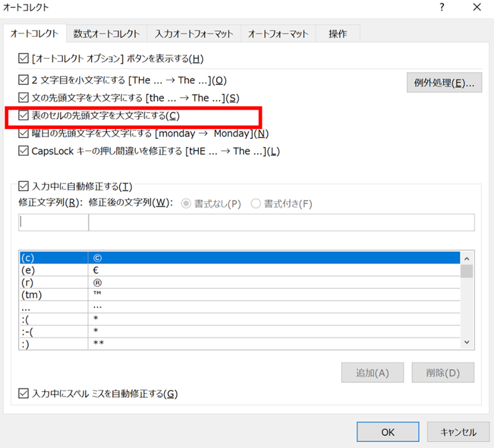Switch to the 数式オートコレクト tab
The height and width of the screenshot is (448, 494).
[x=107, y=33]
